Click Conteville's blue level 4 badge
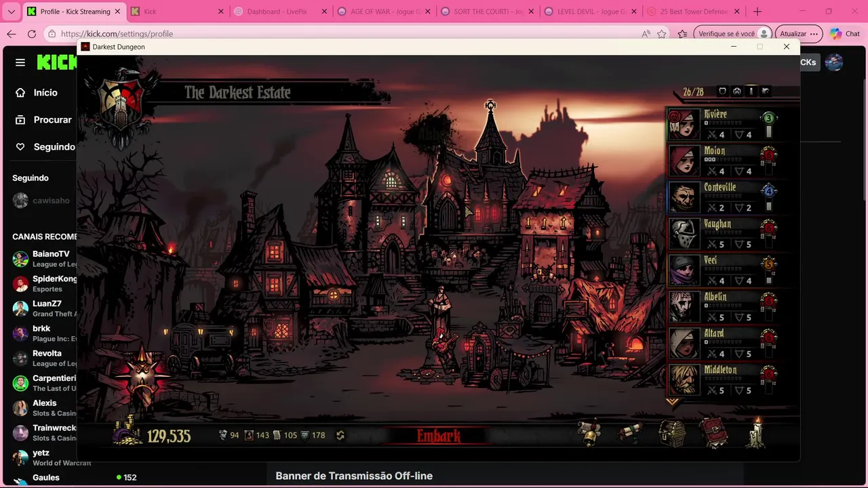The width and height of the screenshot is (868, 488). 768,191
